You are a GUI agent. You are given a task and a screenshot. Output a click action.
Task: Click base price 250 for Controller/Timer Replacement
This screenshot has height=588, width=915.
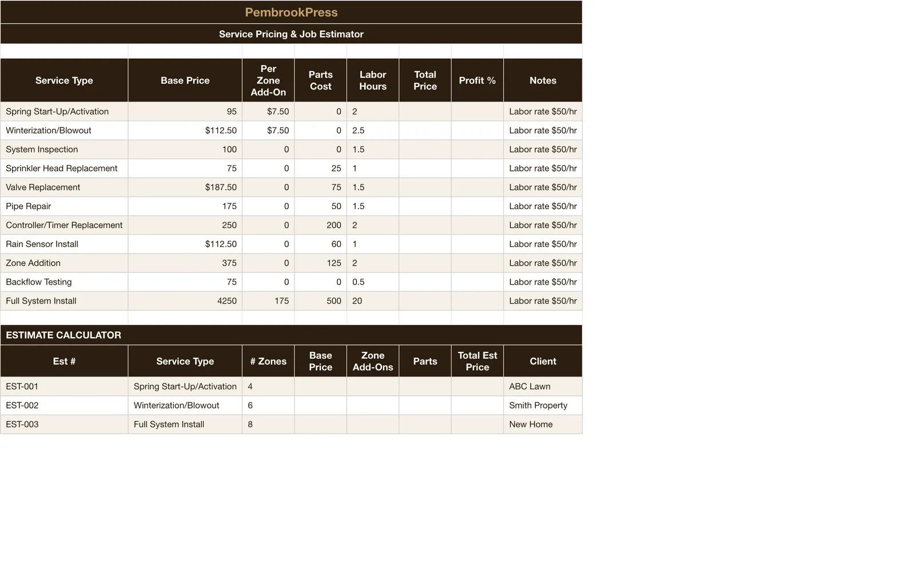(185, 225)
